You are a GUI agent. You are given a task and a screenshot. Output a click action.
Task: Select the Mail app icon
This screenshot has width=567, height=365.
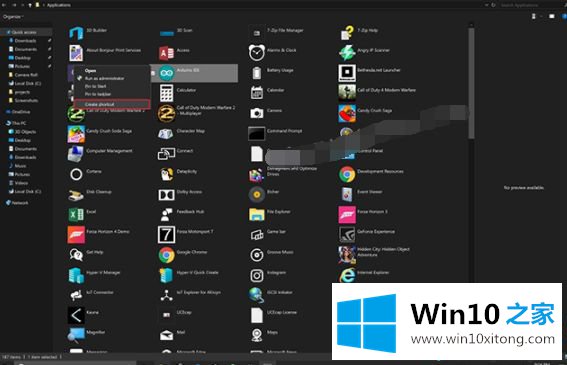pyautogui.click(x=166, y=335)
